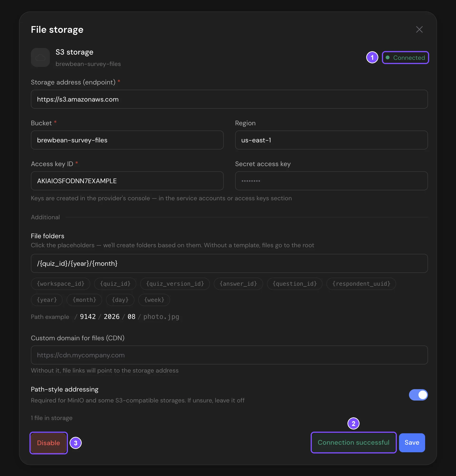Click the Secret access key field
The image size is (456, 476).
(331, 181)
